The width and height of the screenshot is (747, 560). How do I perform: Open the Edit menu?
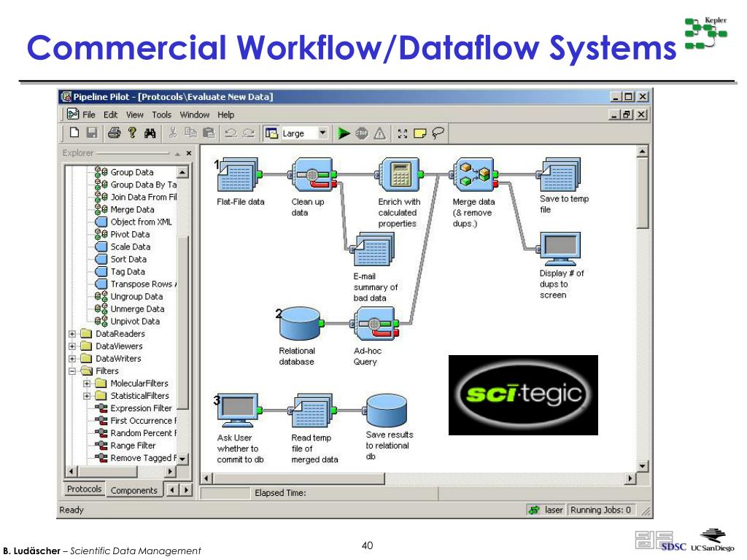[x=111, y=114]
